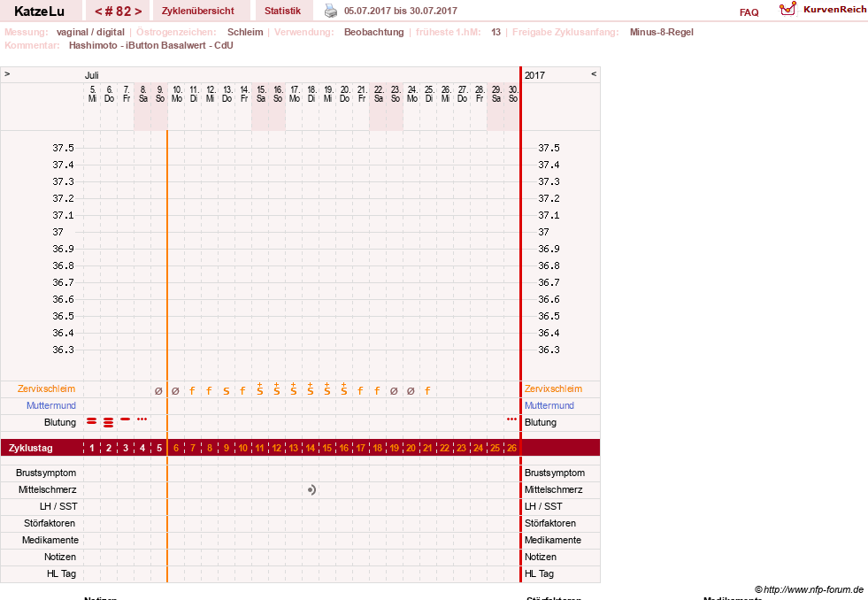Click the KatzeLu username tab
The image size is (868, 600).
click(39, 12)
